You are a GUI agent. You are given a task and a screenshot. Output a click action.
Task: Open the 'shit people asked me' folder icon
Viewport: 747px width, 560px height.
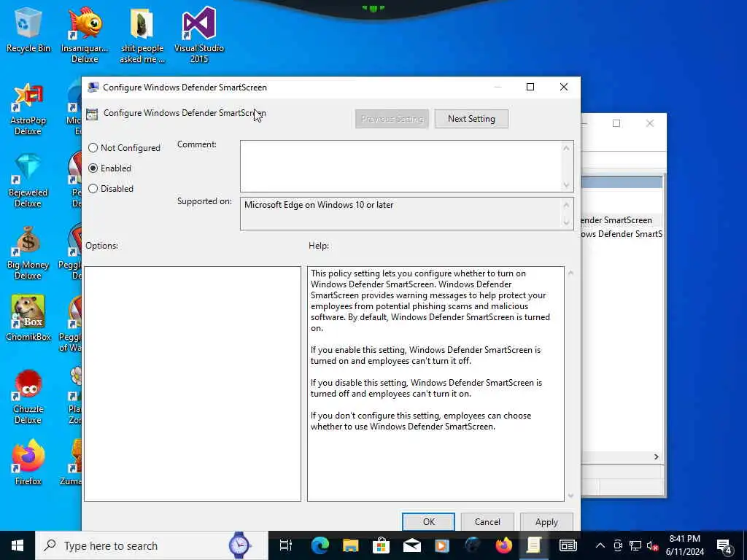(142, 35)
